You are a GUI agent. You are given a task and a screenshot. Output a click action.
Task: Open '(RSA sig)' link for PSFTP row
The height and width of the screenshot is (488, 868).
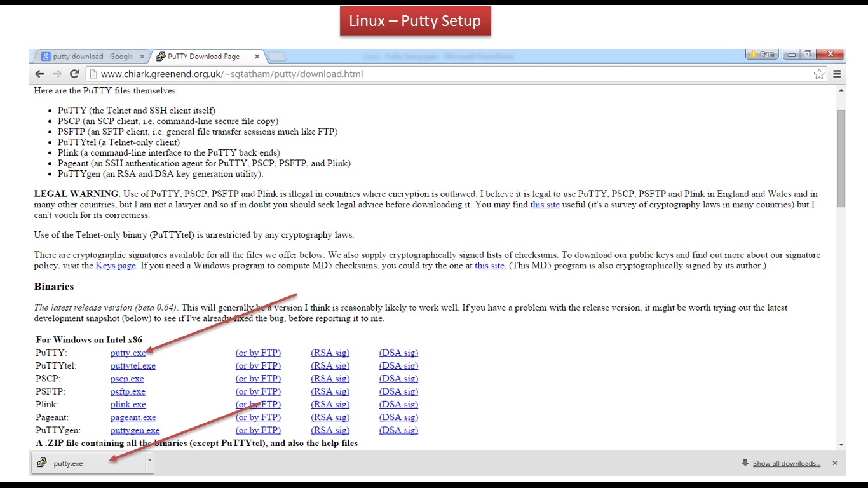[330, 391]
